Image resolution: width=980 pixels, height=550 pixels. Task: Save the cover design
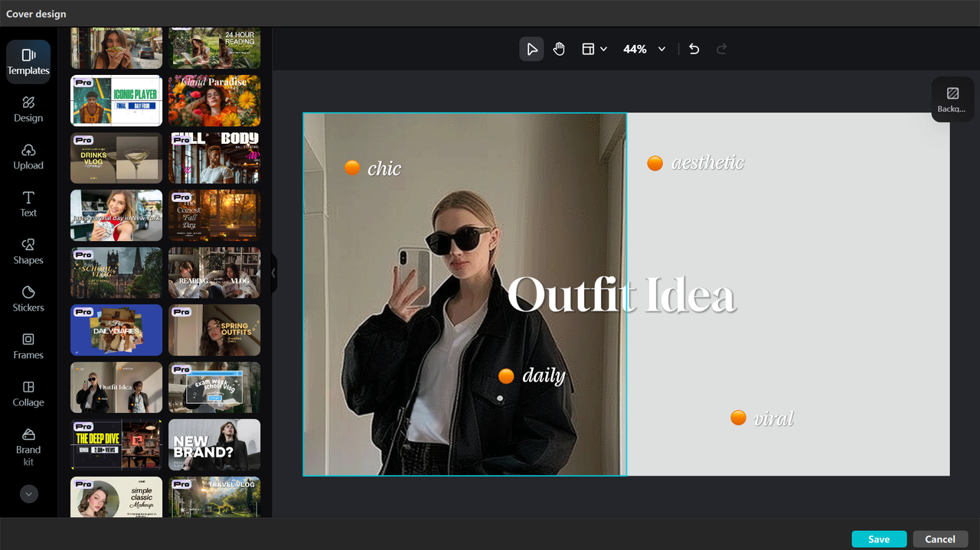click(879, 539)
